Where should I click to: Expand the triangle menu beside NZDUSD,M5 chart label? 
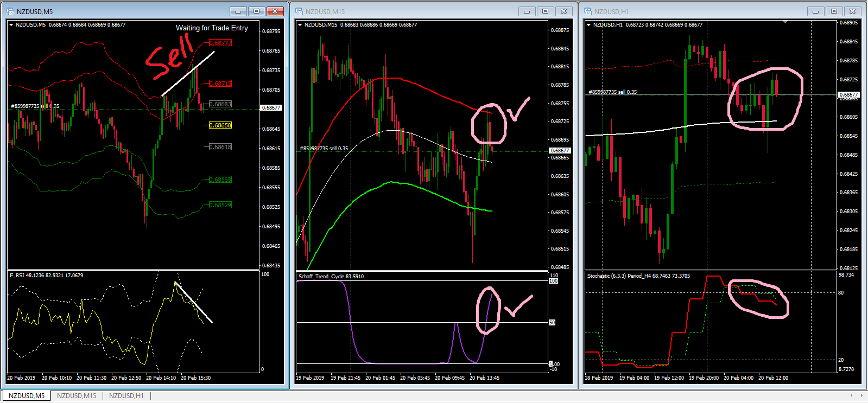click(x=11, y=24)
